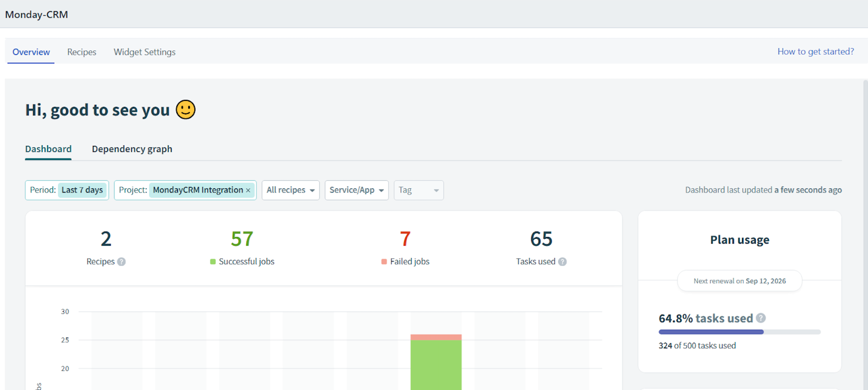Click the 65 Tasks used count
Viewport: 868px width, 390px height.
(x=541, y=239)
